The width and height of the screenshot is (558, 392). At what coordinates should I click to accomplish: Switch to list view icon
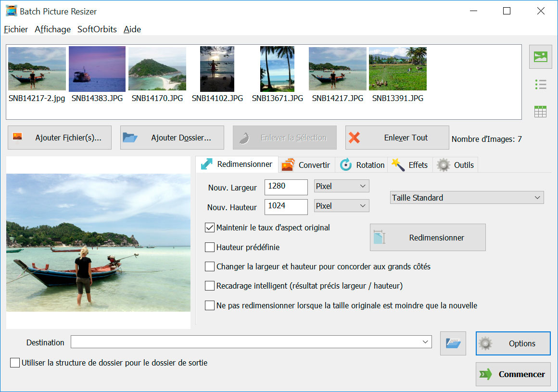[x=540, y=85]
